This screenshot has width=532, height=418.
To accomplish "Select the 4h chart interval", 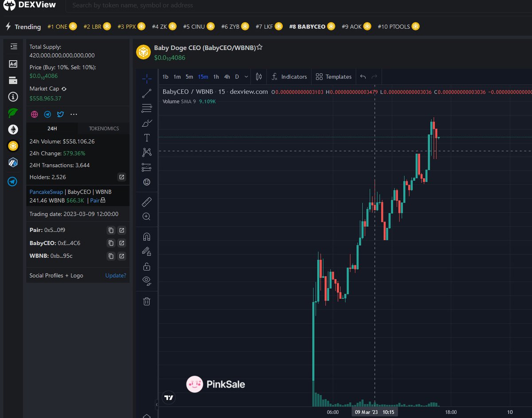I will [227, 77].
